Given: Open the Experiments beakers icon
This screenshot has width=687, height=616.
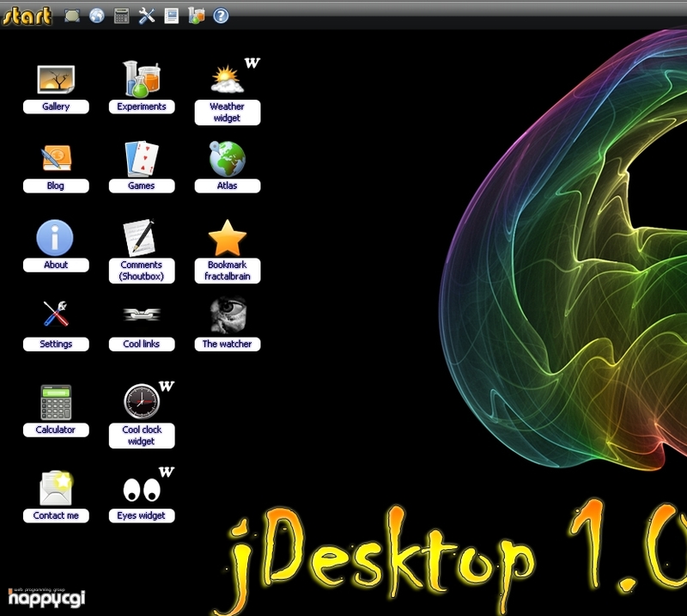Looking at the screenshot, I should click(142, 79).
